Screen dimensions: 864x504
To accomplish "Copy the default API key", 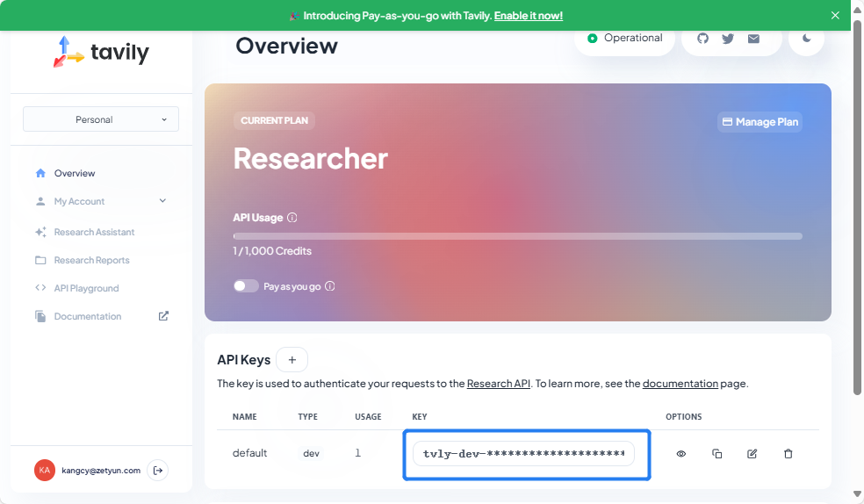I will [717, 454].
